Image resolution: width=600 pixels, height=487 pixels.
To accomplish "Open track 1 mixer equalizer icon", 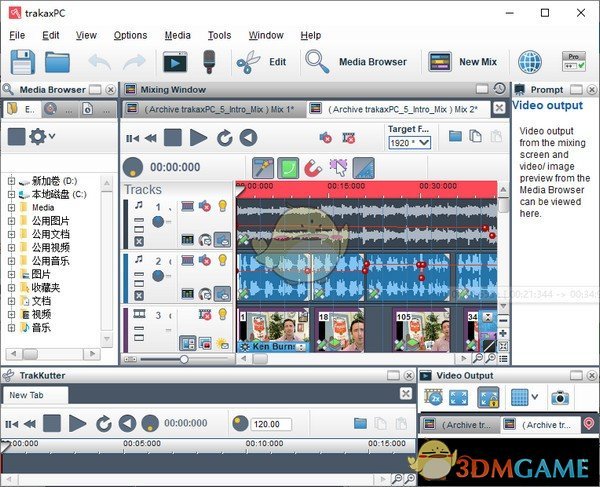I will [188, 240].
